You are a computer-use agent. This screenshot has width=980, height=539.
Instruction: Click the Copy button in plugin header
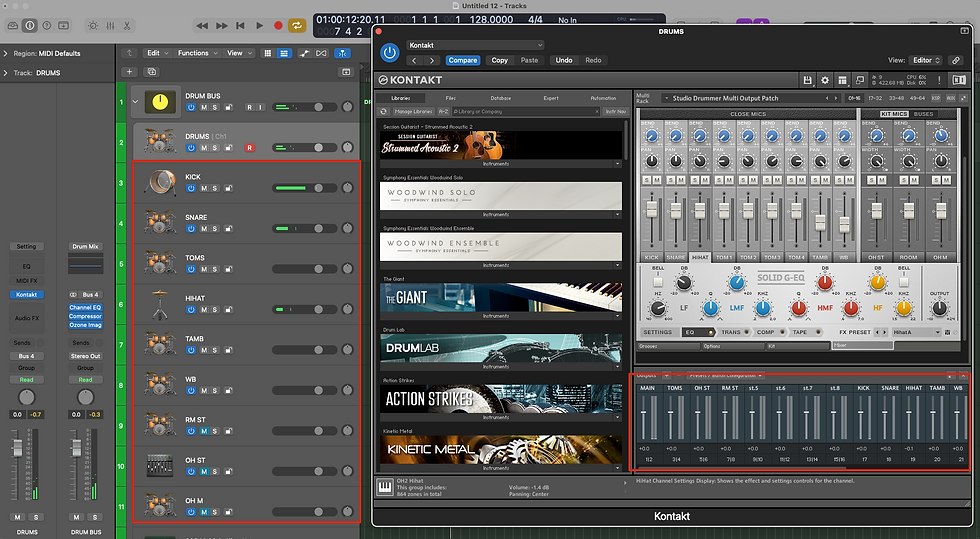click(499, 61)
